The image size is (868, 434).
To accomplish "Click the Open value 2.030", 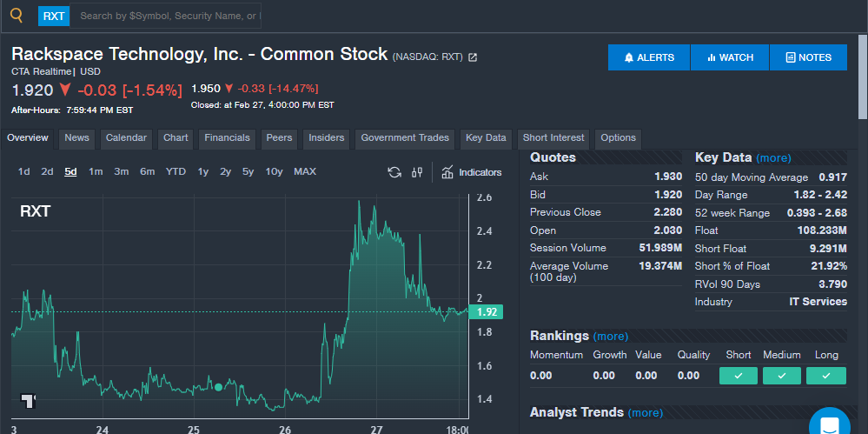I will [668, 230].
